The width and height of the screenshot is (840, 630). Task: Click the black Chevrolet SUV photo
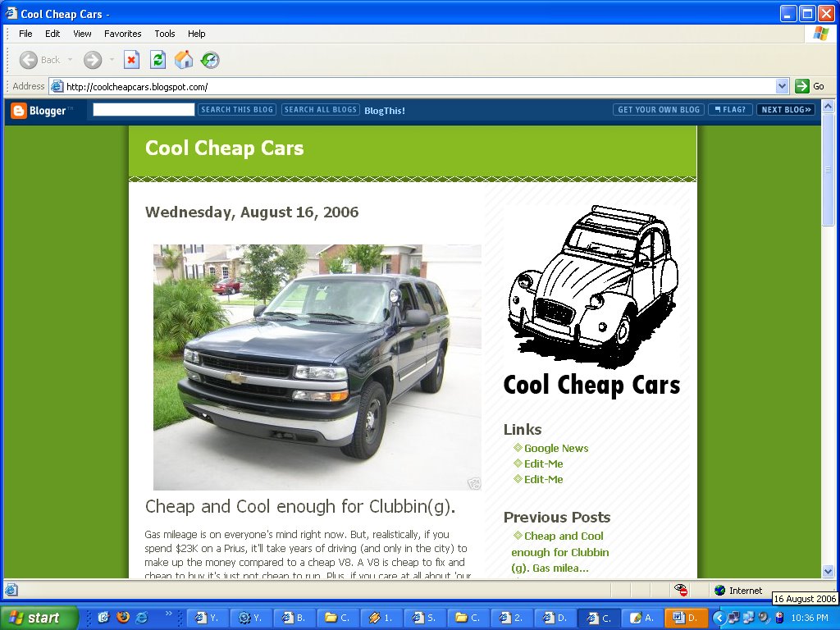tap(317, 367)
